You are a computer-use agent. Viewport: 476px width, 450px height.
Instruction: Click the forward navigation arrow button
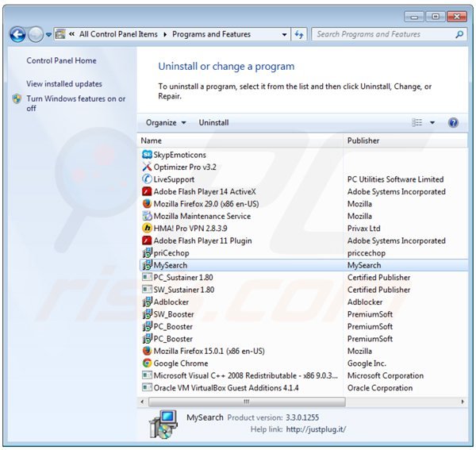[x=36, y=34]
